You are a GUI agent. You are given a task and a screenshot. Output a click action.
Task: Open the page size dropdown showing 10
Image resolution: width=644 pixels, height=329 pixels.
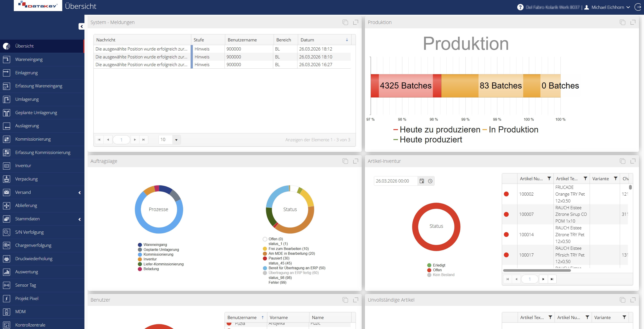pyautogui.click(x=176, y=140)
